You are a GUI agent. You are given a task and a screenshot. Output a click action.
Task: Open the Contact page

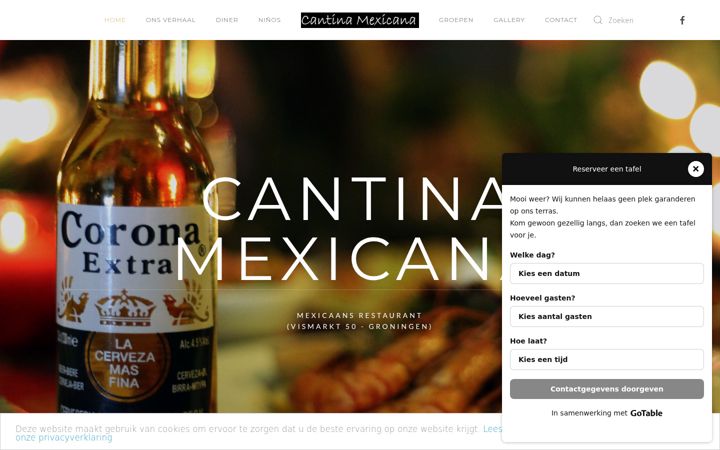(561, 20)
